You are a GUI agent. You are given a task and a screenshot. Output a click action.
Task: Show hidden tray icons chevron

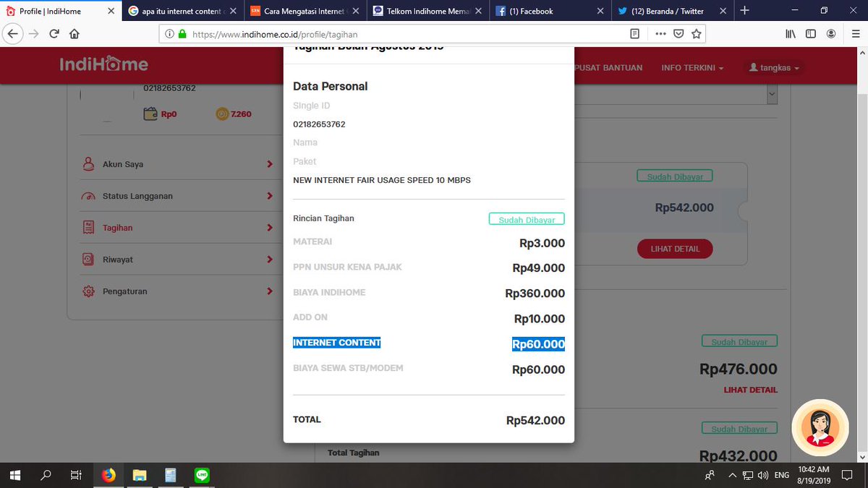tap(732, 475)
